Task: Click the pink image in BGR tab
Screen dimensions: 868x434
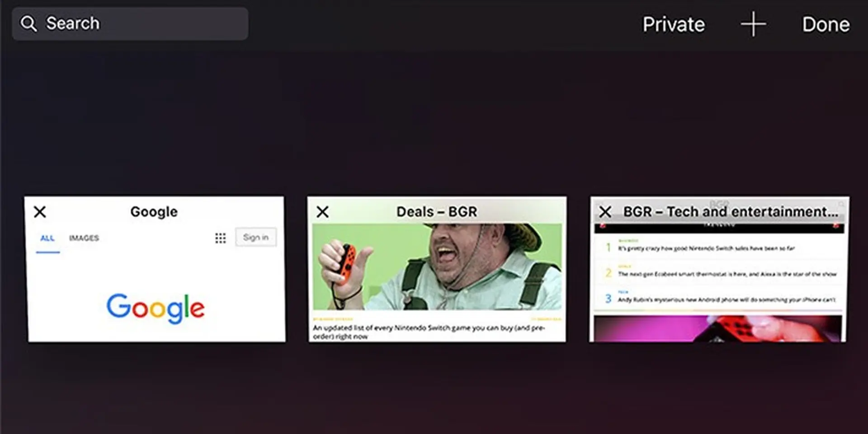Action: pyautogui.click(x=718, y=328)
